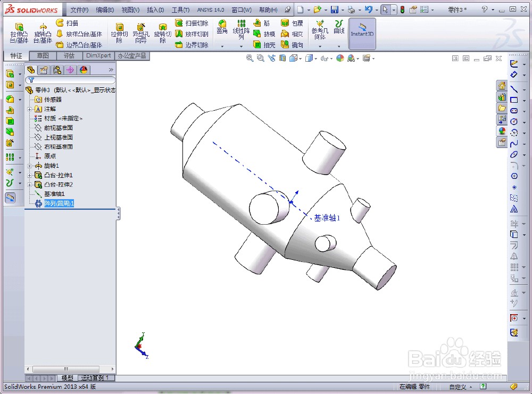Open the 参考几何体 dropdown arrow
The image size is (532, 394).
pos(320,46)
